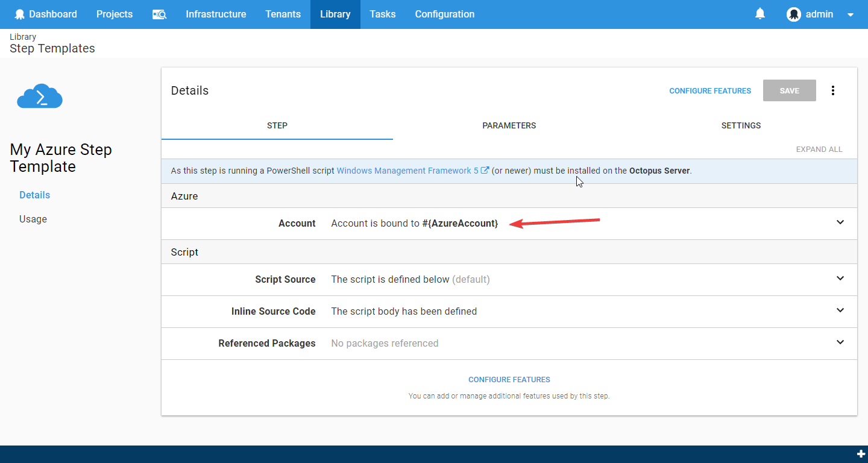Open the admin account dropdown arrow
868x463 pixels.
click(x=851, y=14)
